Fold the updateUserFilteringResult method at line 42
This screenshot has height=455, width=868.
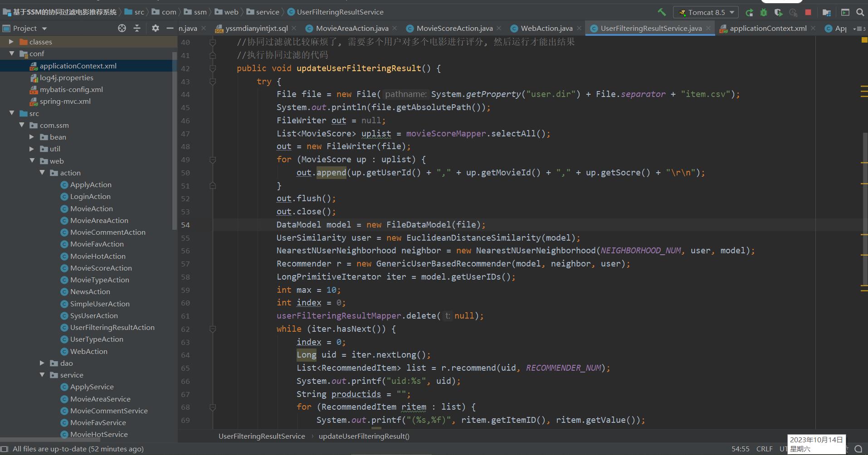point(213,68)
